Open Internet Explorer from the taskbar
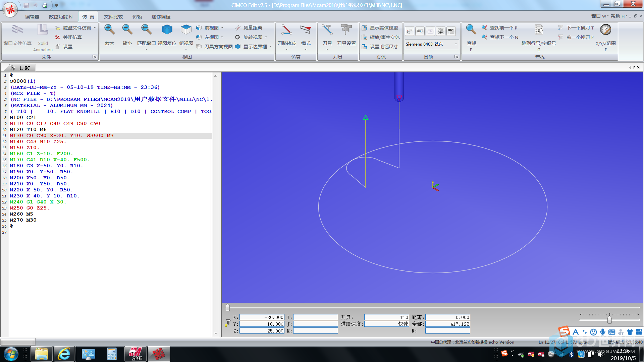This screenshot has height=362, width=644. point(64,354)
